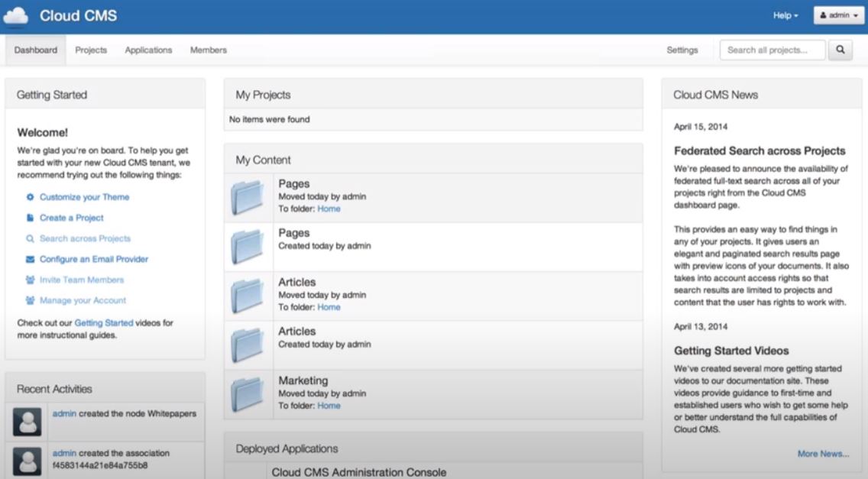Open the admin user dropdown
Viewport: 868px width, 479px height.
click(x=839, y=15)
